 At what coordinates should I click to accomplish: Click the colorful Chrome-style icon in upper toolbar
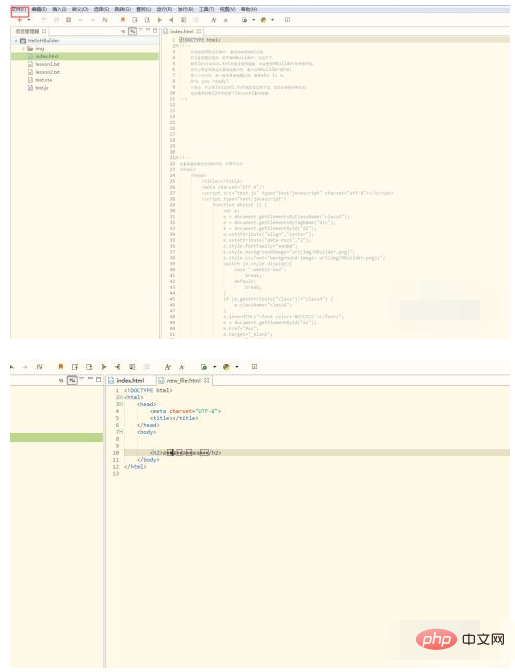263,20
